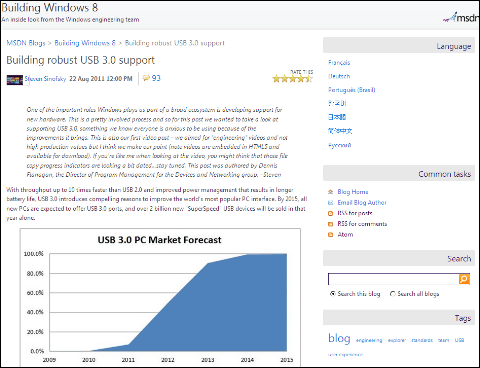Click the blog search input field
Viewport: 480px width, 368px height.
click(x=393, y=279)
